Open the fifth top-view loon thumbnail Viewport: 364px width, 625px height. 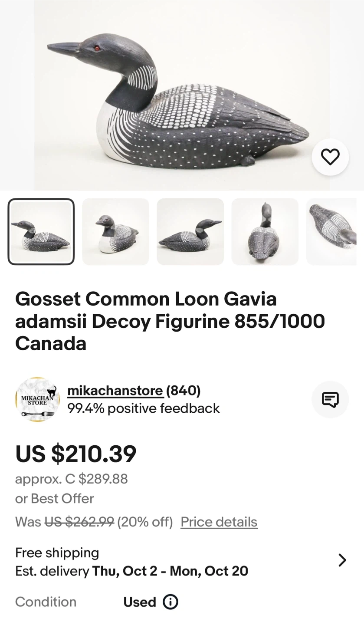331,232
